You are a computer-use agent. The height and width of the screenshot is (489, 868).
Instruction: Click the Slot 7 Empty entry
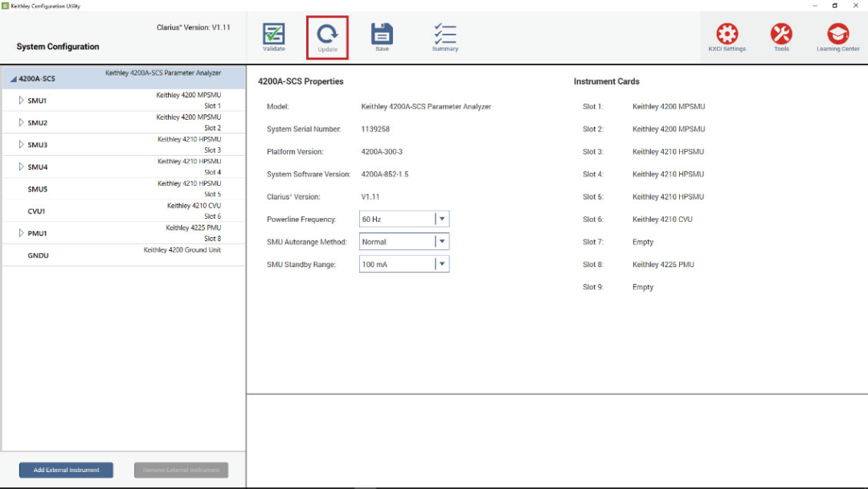click(643, 242)
